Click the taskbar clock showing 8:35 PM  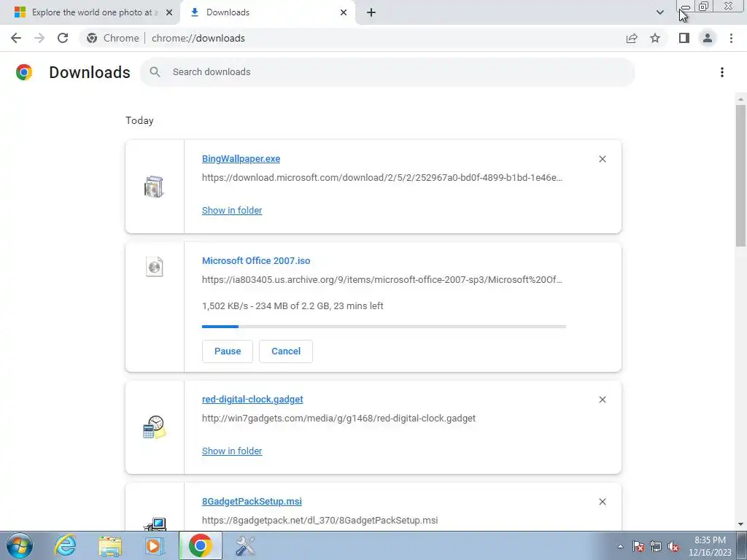click(710, 546)
